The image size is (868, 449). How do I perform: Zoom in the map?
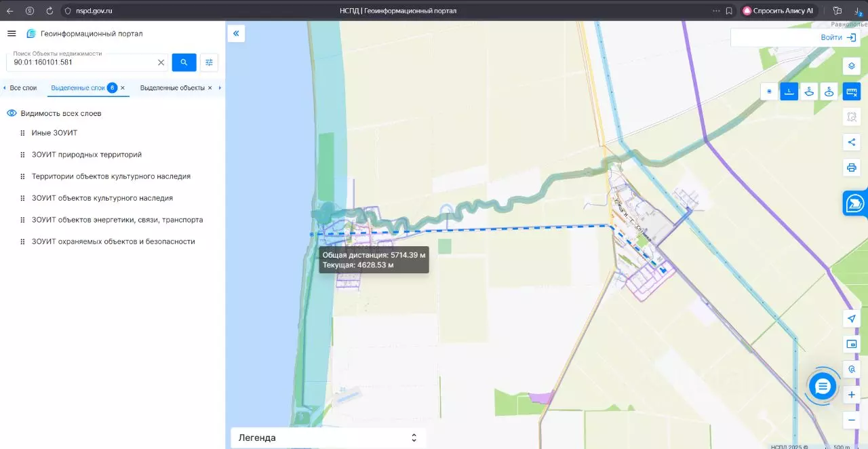852,395
